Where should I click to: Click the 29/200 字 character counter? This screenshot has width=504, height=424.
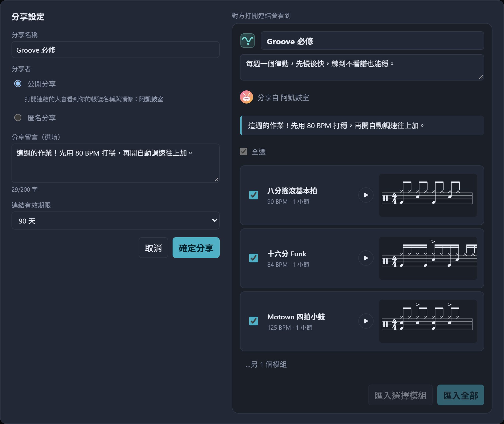coord(25,190)
